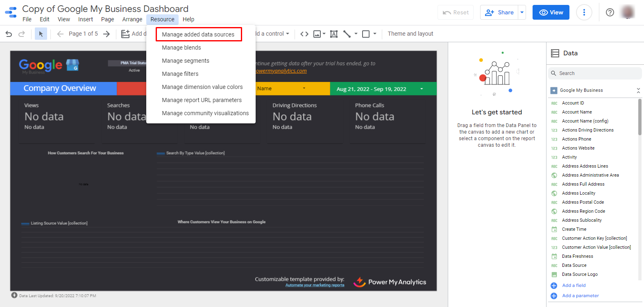Viewport: 644px width, 307px height.
Task: Open the Arrange menu
Action: (x=132, y=19)
